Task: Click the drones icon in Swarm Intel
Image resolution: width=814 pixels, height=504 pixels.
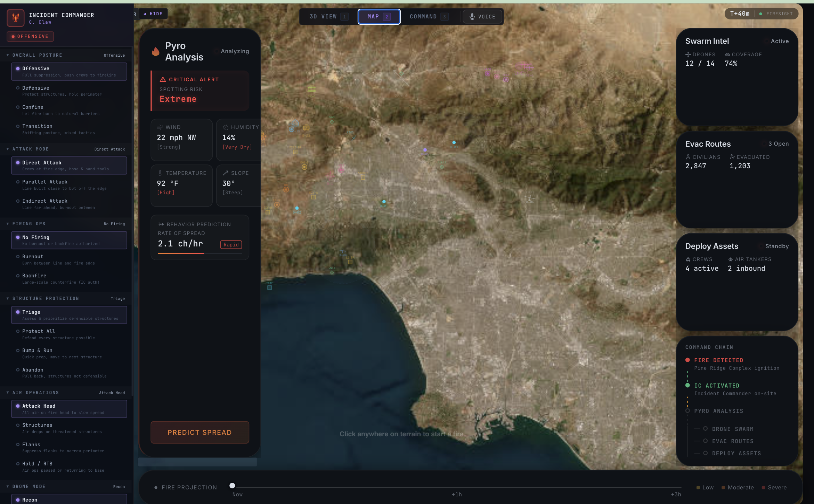Action: pyautogui.click(x=688, y=55)
